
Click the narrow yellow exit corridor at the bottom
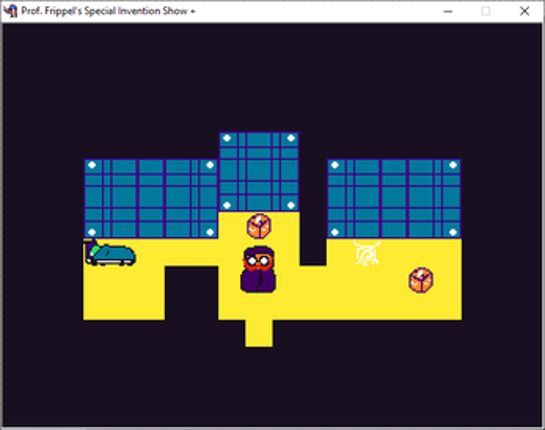tap(259, 333)
